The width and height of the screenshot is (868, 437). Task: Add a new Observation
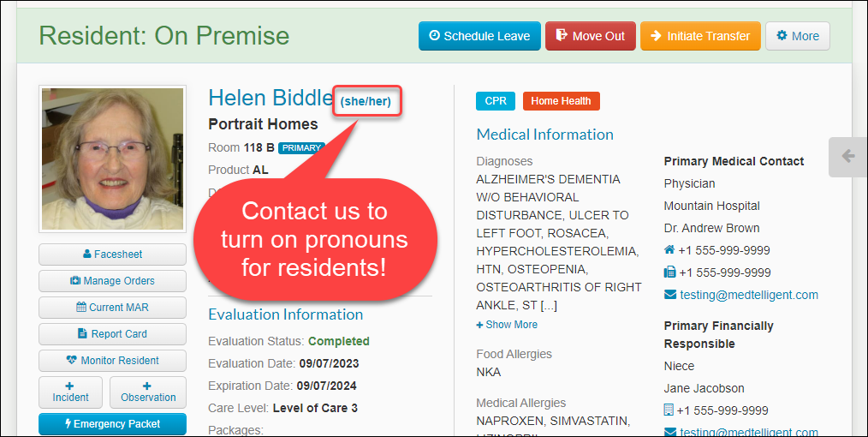pyautogui.click(x=148, y=392)
